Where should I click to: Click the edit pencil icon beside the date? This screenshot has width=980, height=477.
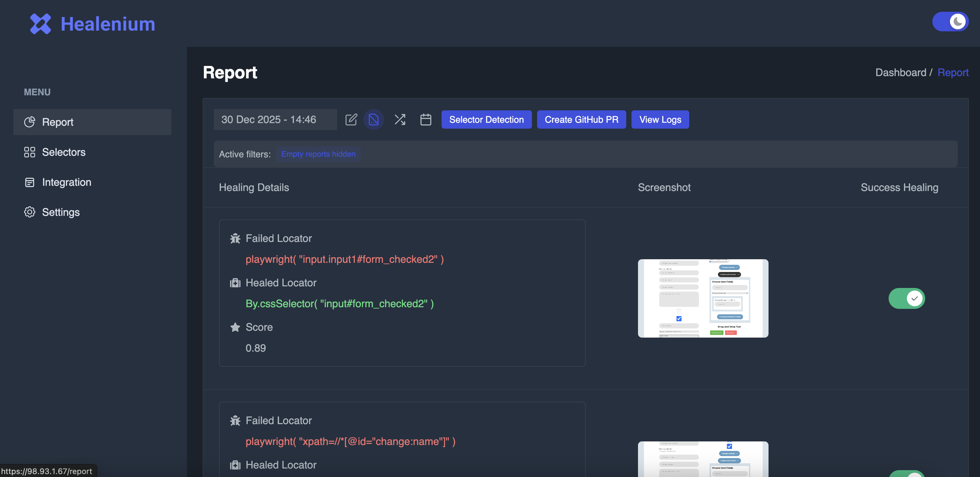click(x=351, y=119)
